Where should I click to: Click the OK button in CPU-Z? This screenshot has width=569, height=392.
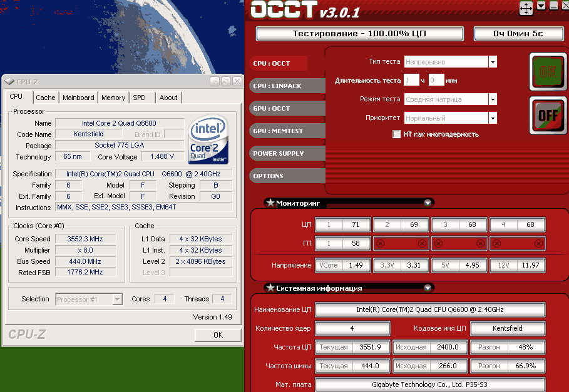pos(218,334)
